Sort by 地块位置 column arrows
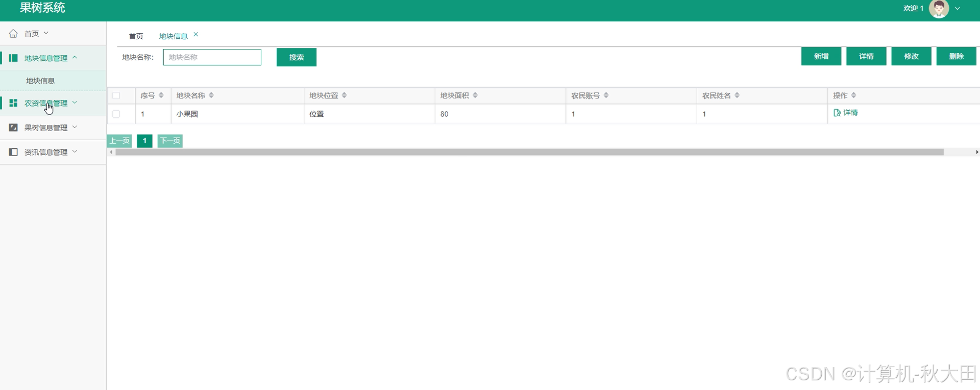Image resolution: width=980 pixels, height=390 pixels. pos(345,95)
